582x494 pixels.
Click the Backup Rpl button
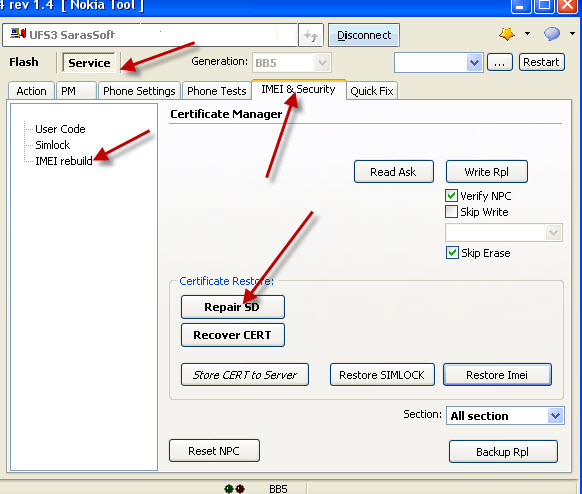pos(503,452)
